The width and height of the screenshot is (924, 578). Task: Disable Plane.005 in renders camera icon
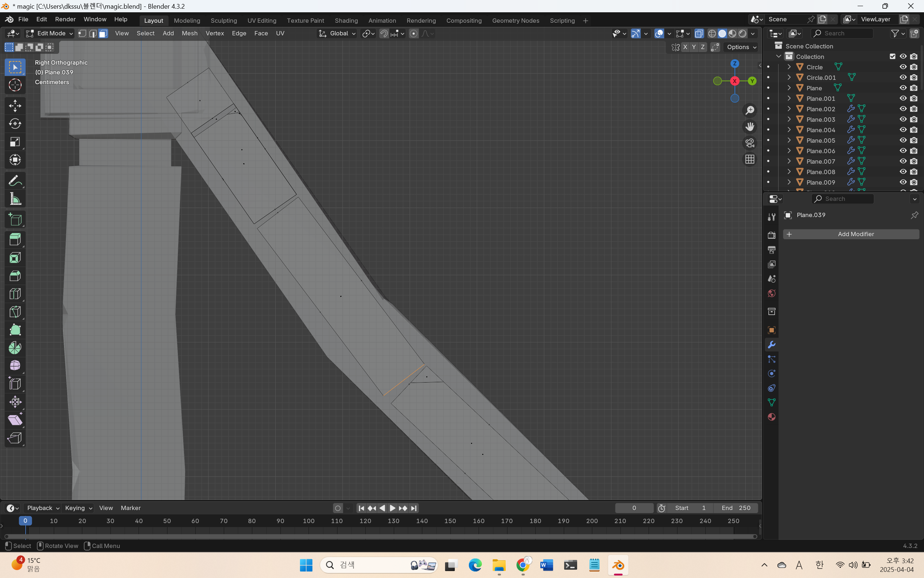coord(914,140)
